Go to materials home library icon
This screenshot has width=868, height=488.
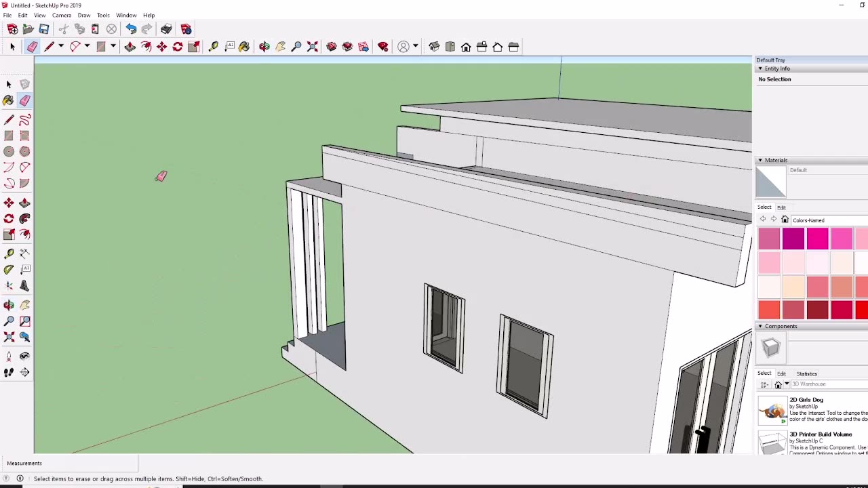(x=785, y=220)
